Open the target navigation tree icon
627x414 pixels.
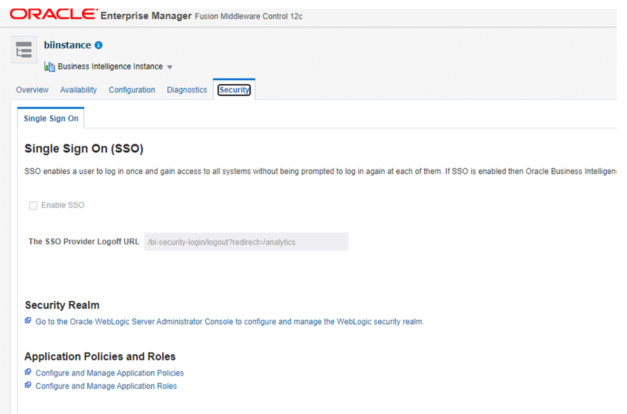point(24,50)
